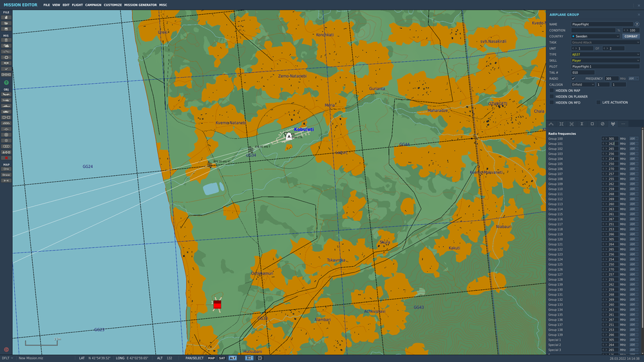Open the radio presets antenna tab
Image resolution: width=644 pixels, height=362 pixels.
coord(613,124)
